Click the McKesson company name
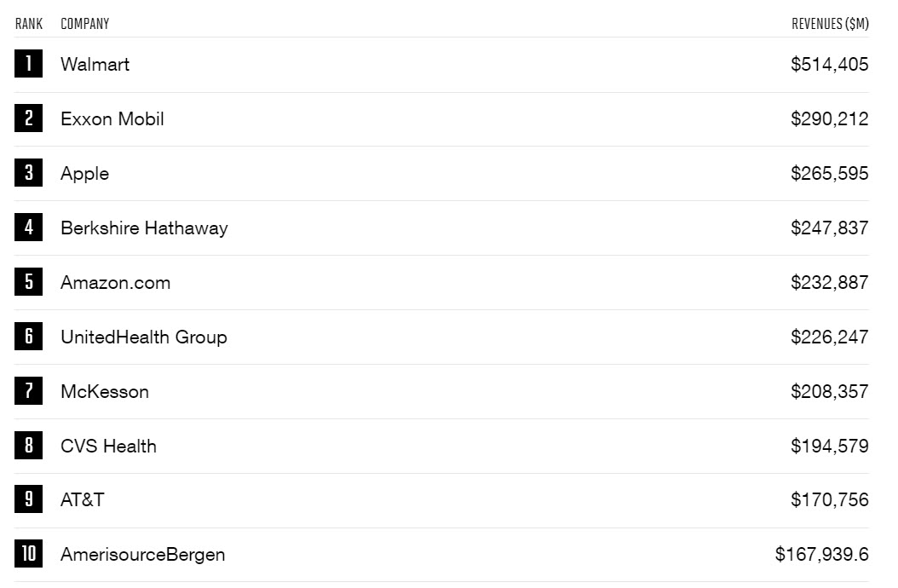 [x=105, y=391]
